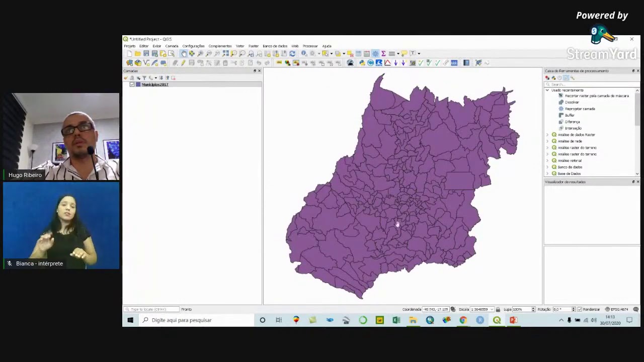The image size is (644, 362).
Task: Open the Processing Toolbox gear icon
Action: [x=375, y=53]
